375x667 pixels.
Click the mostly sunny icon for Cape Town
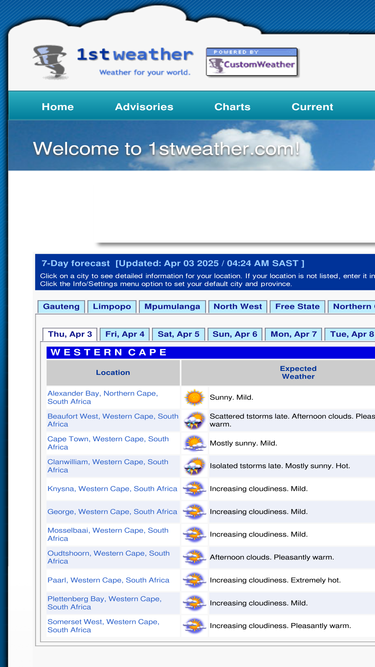195,443
